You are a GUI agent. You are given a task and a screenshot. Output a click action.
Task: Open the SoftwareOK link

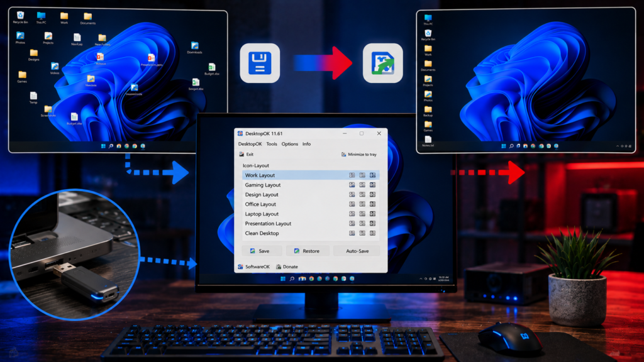(x=253, y=266)
